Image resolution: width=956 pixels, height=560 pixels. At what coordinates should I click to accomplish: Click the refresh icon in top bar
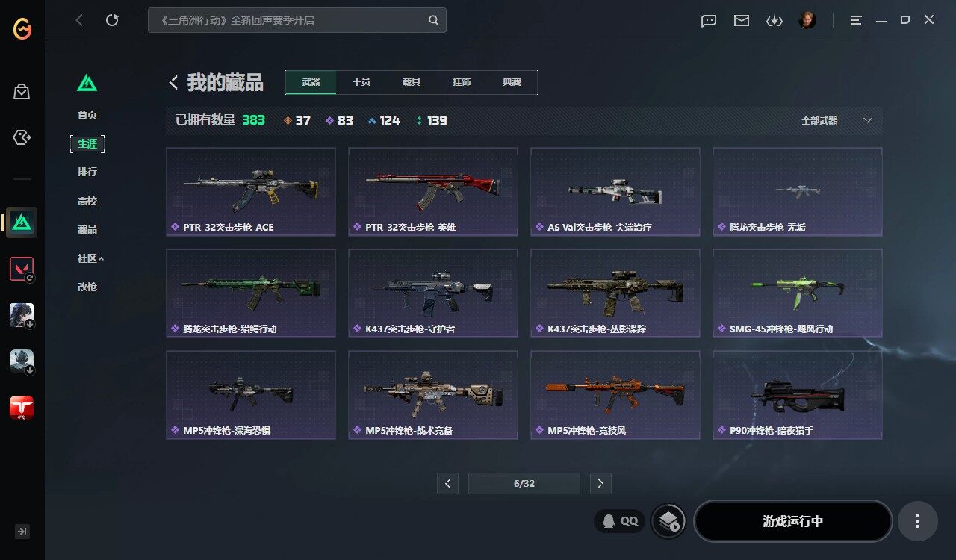tap(112, 20)
